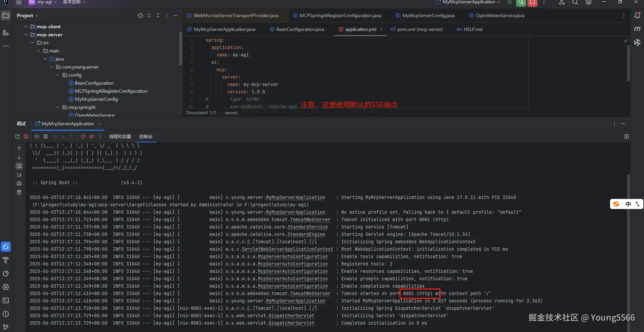The width and height of the screenshot is (644, 332).
Task: Toggle scroll to end of console
Action: (x=19, y=175)
